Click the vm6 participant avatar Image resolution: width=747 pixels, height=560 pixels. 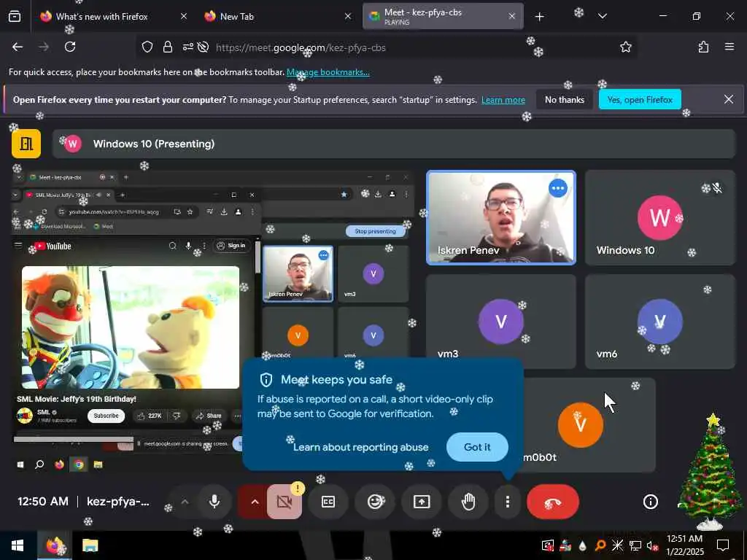tap(659, 322)
